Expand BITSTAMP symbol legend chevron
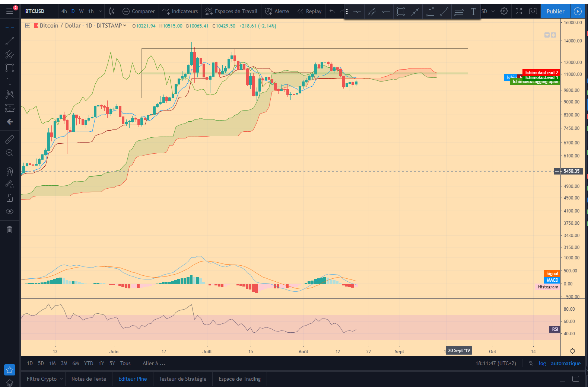Screen dimensions: 588x387 [x=124, y=26]
